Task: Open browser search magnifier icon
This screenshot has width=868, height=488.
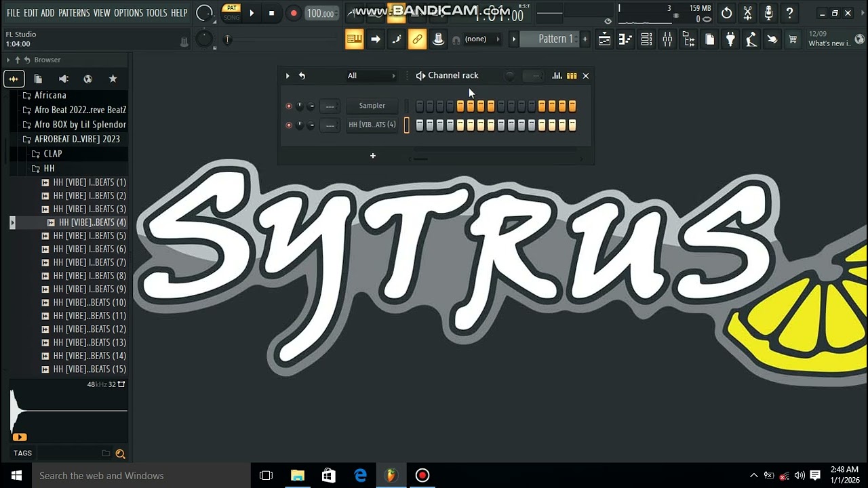Action: 120,453
